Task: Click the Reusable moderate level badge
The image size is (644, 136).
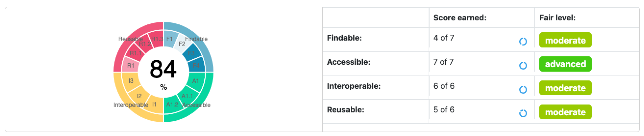Action: pyautogui.click(x=565, y=112)
